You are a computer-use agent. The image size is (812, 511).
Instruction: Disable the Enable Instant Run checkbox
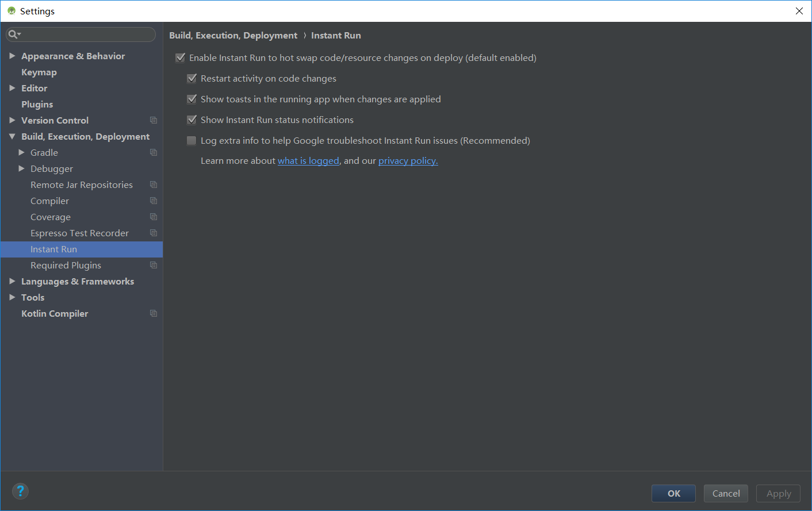click(x=181, y=57)
